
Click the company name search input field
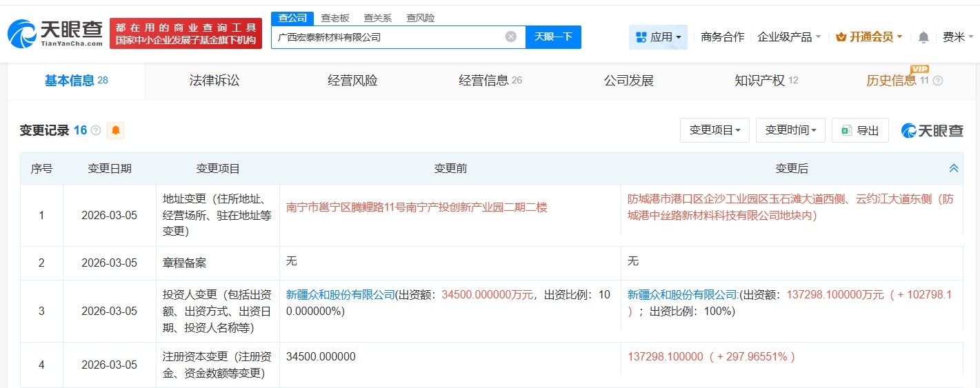click(386, 37)
